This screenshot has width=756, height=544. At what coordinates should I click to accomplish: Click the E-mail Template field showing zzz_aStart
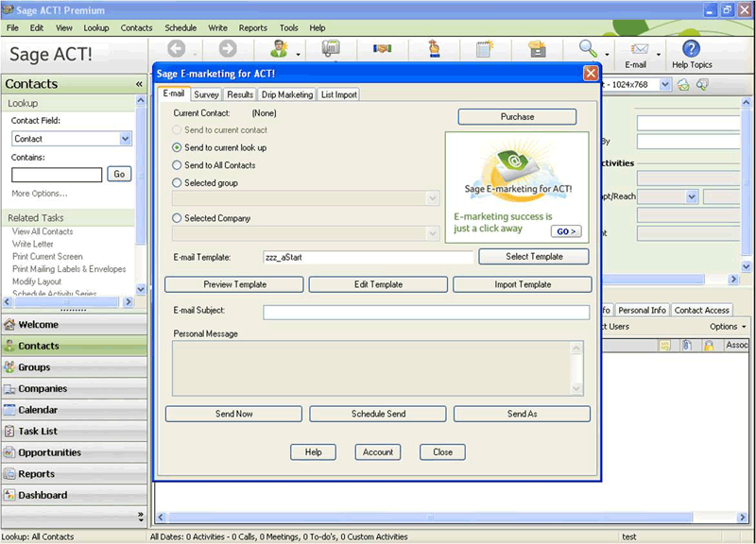pos(369,257)
